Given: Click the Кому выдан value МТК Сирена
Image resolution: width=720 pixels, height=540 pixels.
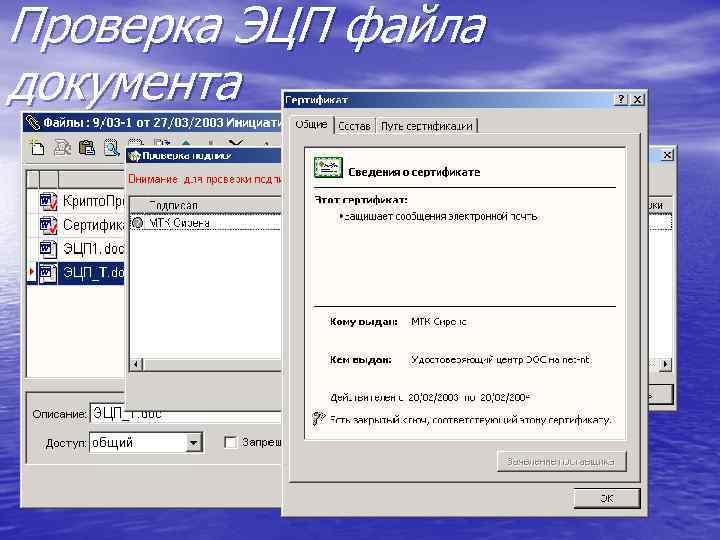Looking at the screenshot, I should click(439, 322).
